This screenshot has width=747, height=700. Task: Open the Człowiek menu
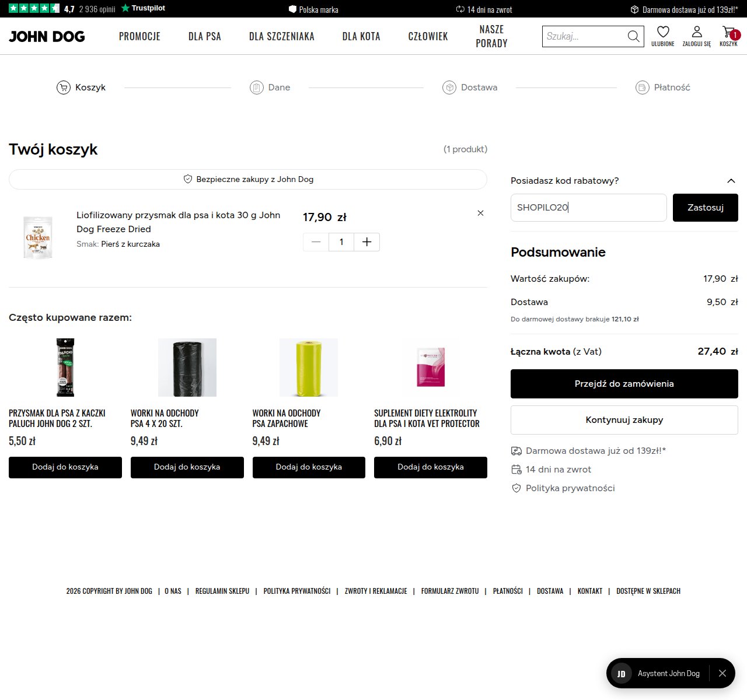point(428,36)
